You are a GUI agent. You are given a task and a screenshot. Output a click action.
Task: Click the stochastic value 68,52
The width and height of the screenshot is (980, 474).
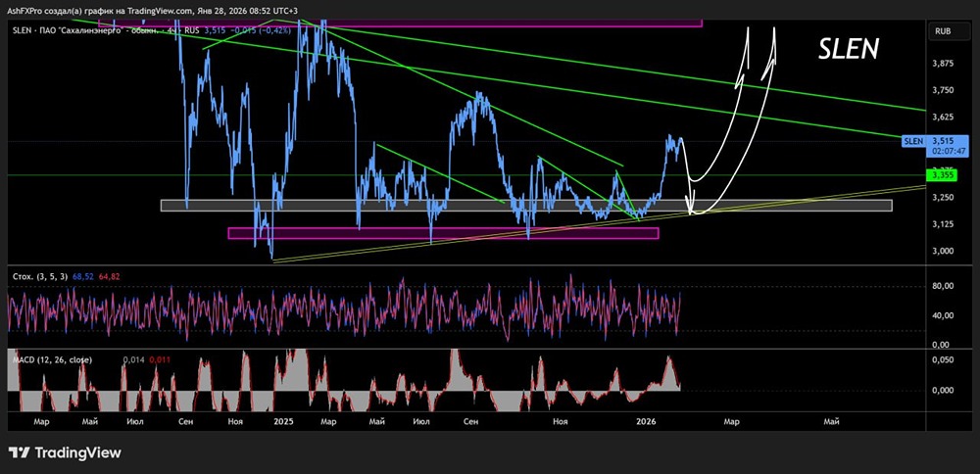[x=81, y=276]
